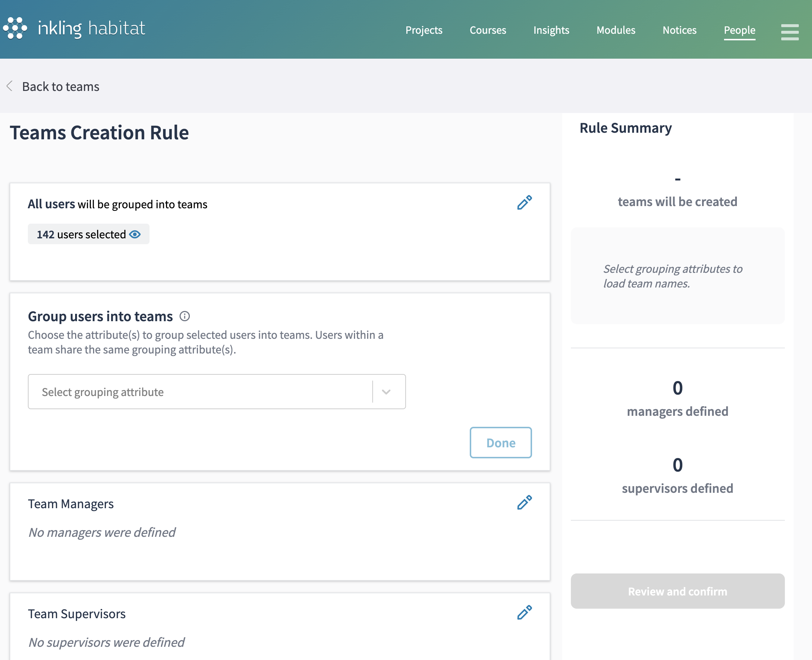Click the back arrow chevron icon
Screen dimensions: 812x660
[10, 86]
